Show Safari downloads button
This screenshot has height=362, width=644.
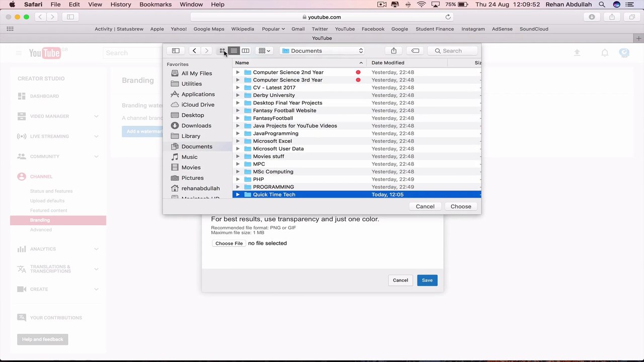592,17
